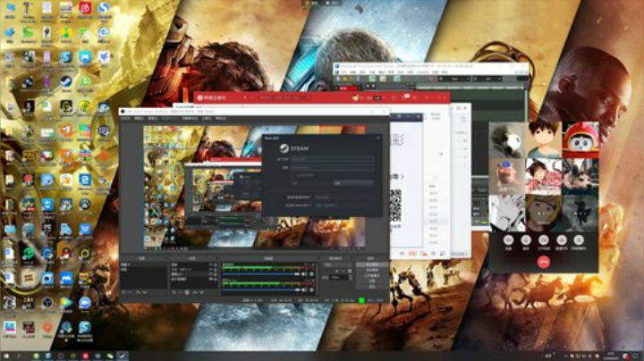
Task: Click the account name field in Steam login
Action: (x=332, y=159)
